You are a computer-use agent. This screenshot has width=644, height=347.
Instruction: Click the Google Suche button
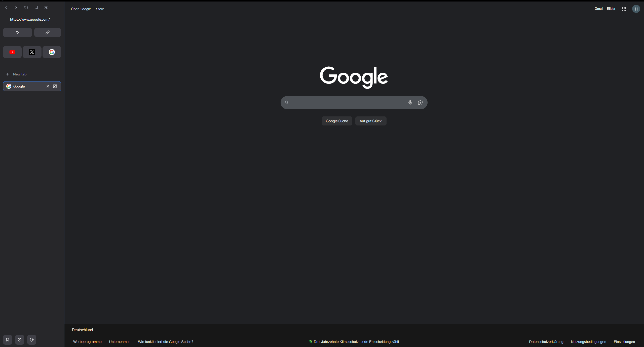[337, 121]
